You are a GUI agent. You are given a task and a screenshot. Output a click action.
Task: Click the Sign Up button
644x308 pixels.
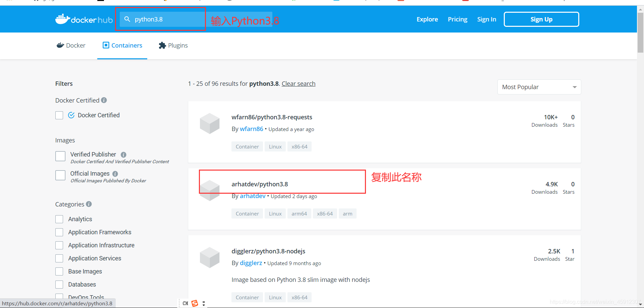pos(541,19)
